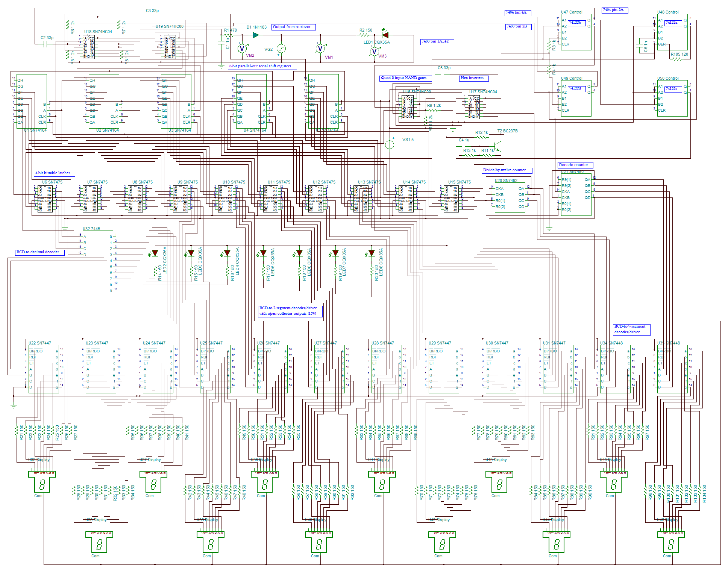
Task: Click the 'Quad 2-input NAND-gates' label
Action: coord(405,79)
